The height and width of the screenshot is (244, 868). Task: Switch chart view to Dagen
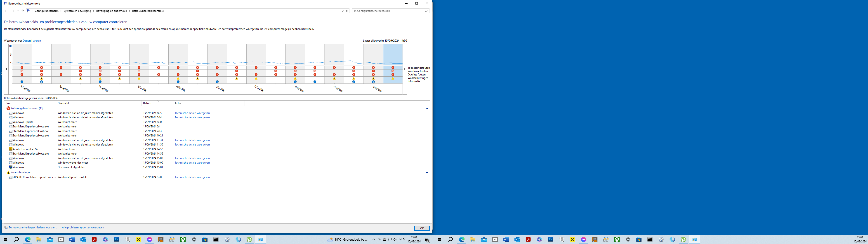pos(27,41)
